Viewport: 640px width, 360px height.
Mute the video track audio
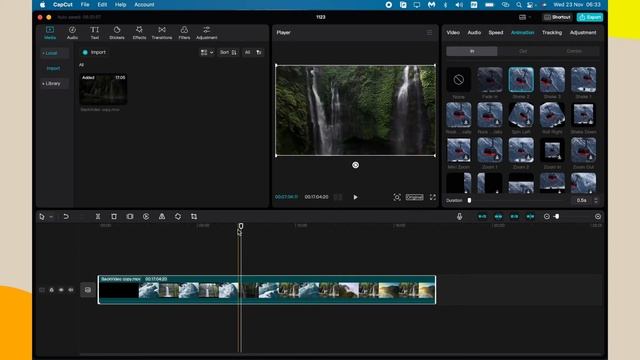(x=71, y=290)
